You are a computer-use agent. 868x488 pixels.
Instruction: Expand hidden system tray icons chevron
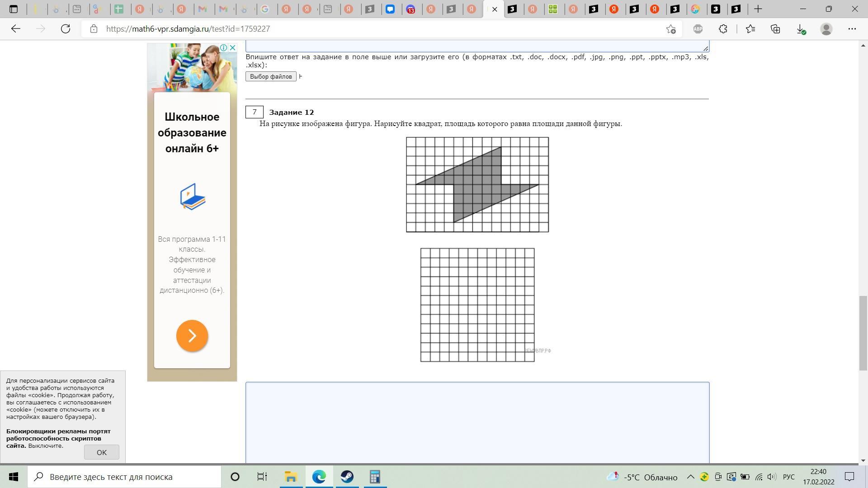[690, 477]
